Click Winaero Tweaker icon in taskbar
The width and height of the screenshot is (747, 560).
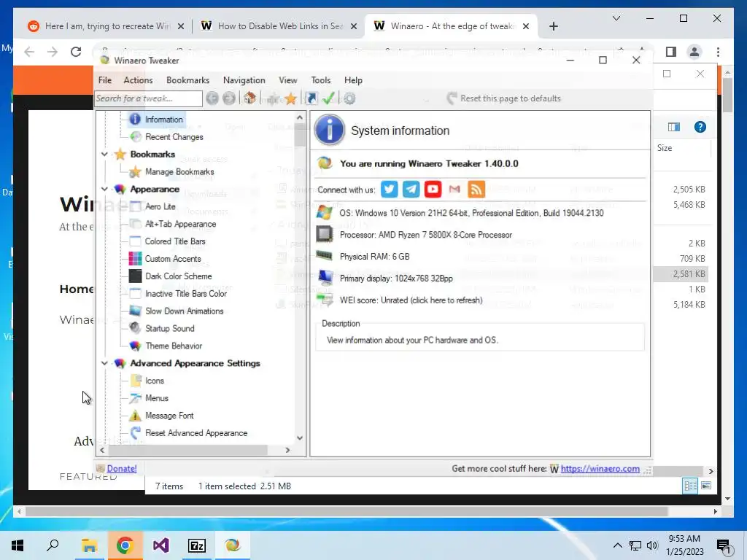[x=233, y=545]
